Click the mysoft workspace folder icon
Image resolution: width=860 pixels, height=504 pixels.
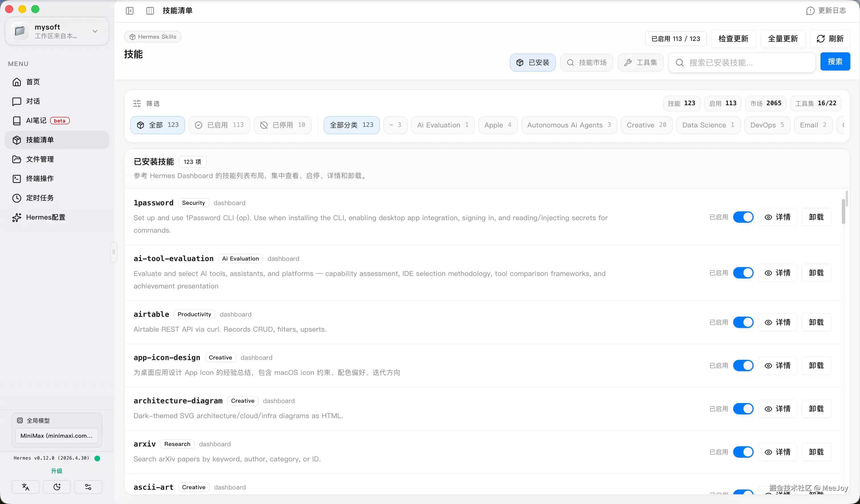click(20, 31)
